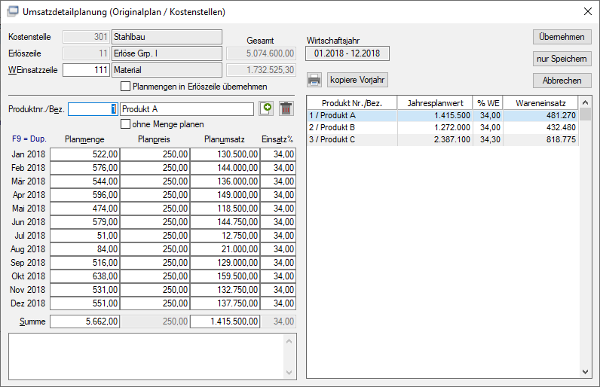This screenshot has height=387, width=600.
Task: Click Apr 2018 Planumsatz field 149.000,00
Action: [225, 195]
